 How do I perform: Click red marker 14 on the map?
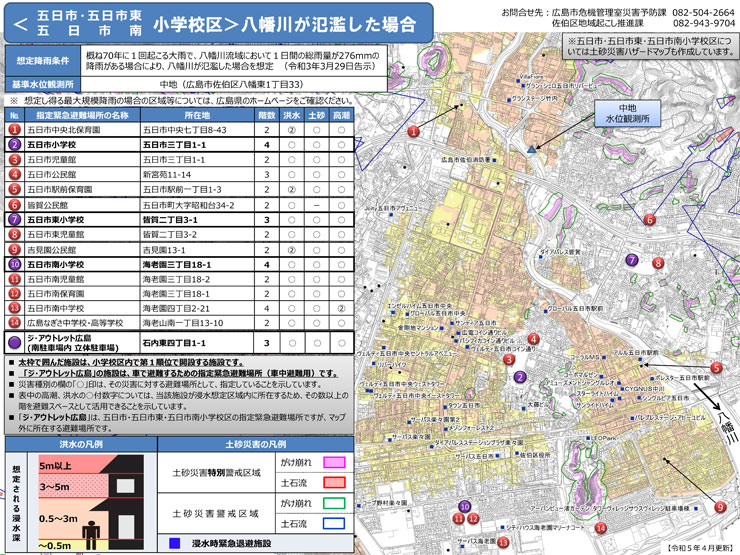[601, 528]
